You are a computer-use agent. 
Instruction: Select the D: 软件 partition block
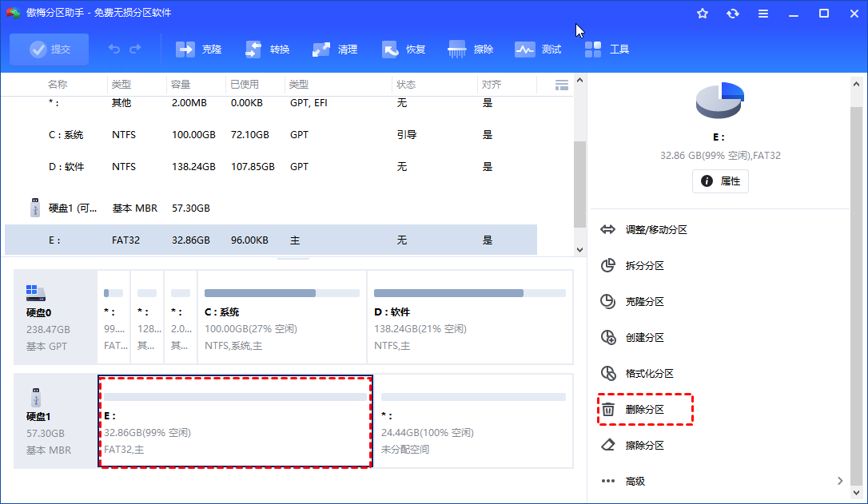tap(470, 318)
